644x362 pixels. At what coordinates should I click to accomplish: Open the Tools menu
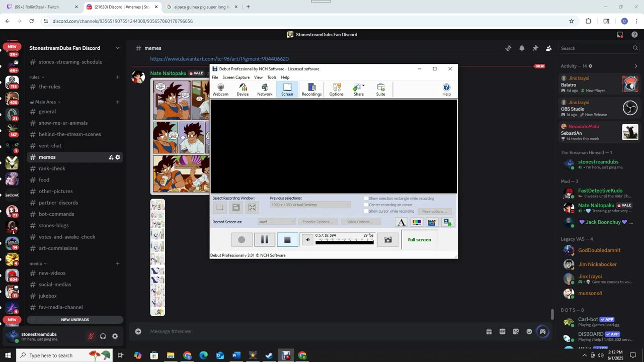pyautogui.click(x=272, y=77)
